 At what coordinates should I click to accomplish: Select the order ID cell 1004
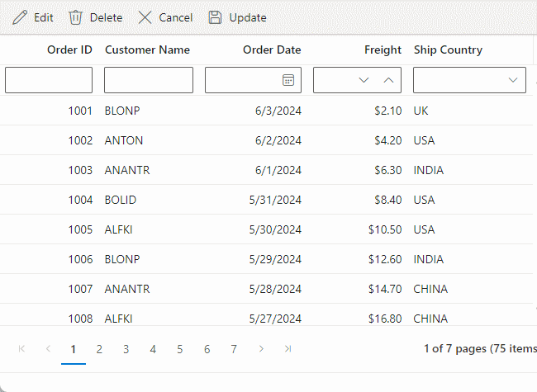click(x=80, y=200)
